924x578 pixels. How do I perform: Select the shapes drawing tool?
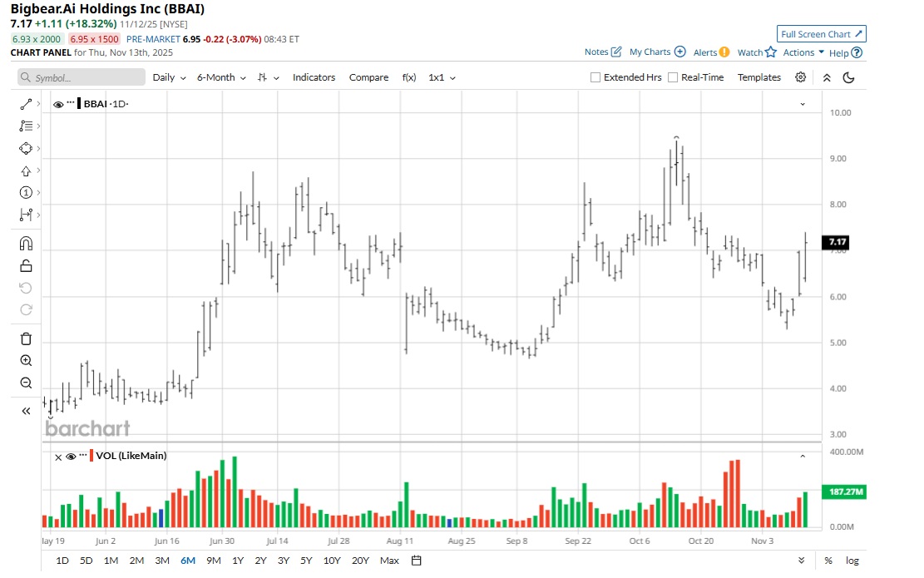pyautogui.click(x=25, y=149)
